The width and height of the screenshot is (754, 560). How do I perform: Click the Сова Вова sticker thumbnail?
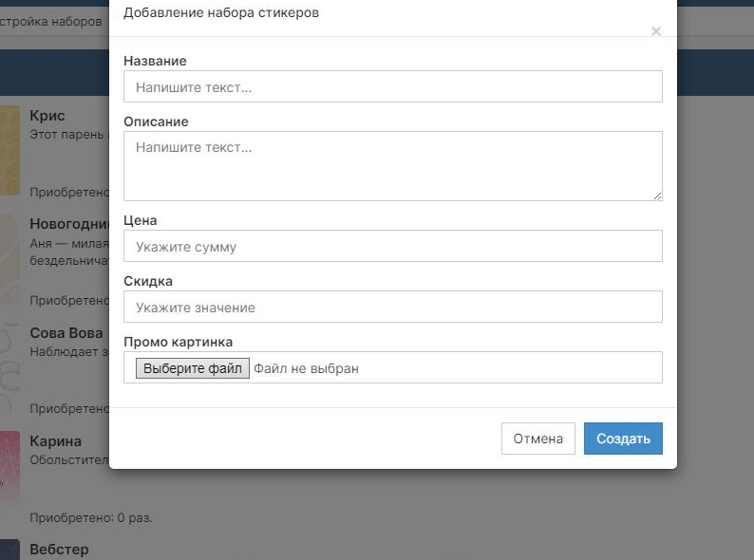point(9,366)
